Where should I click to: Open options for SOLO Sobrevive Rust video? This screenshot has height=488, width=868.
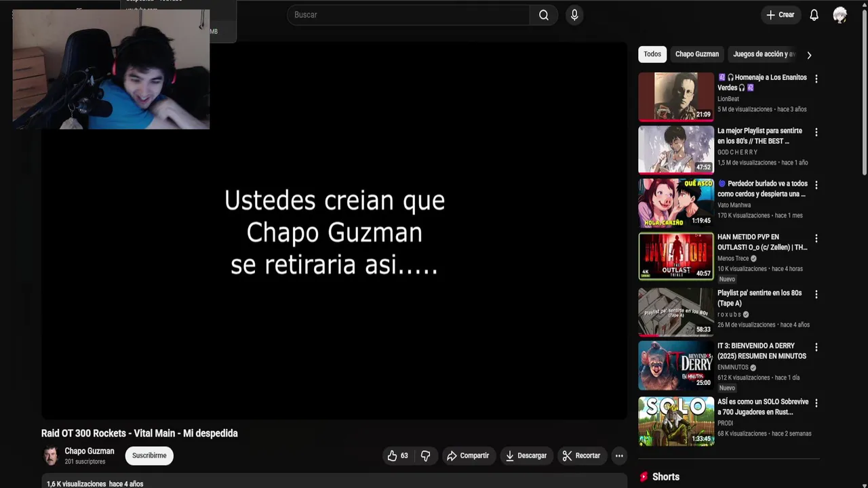[x=816, y=403]
